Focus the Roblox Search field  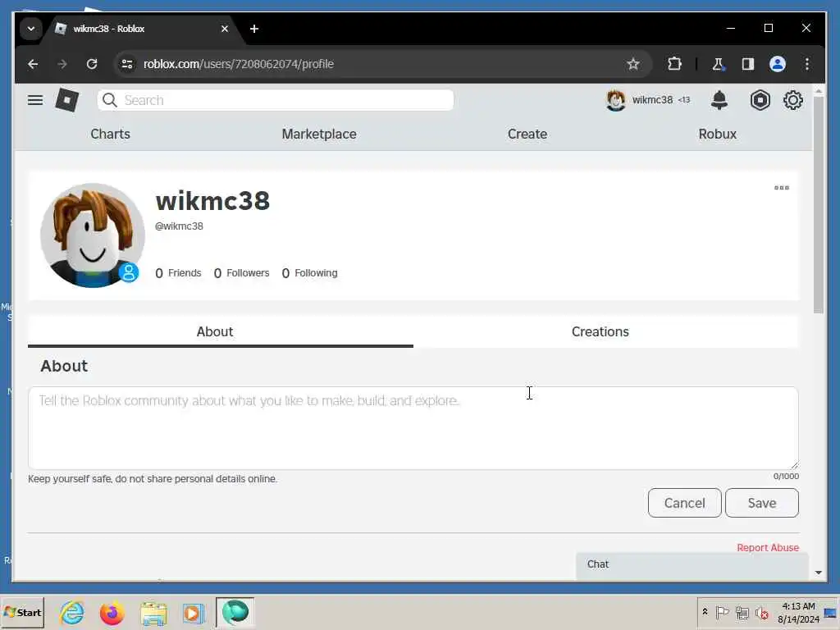click(276, 100)
